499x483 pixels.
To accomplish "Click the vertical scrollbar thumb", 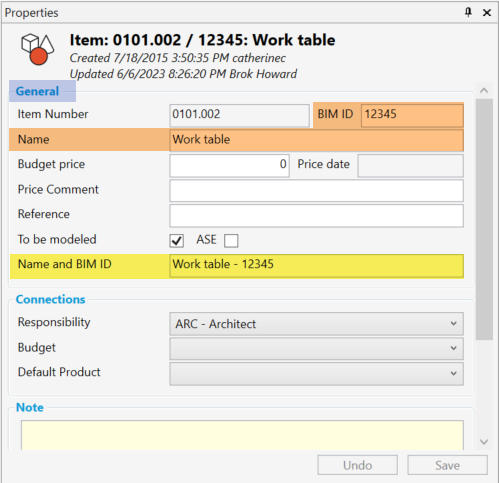I will [x=484, y=219].
